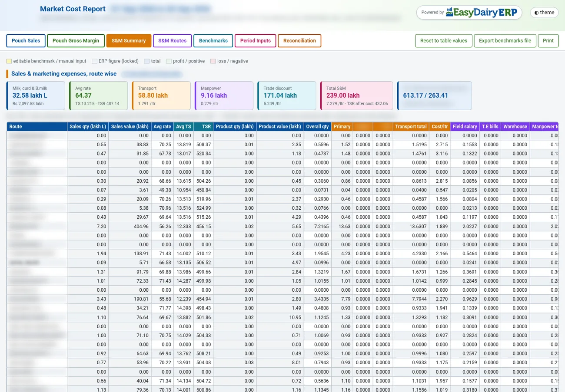This screenshot has width=565, height=392.
Task: Click the orange Primary column header
Action: click(x=342, y=127)
